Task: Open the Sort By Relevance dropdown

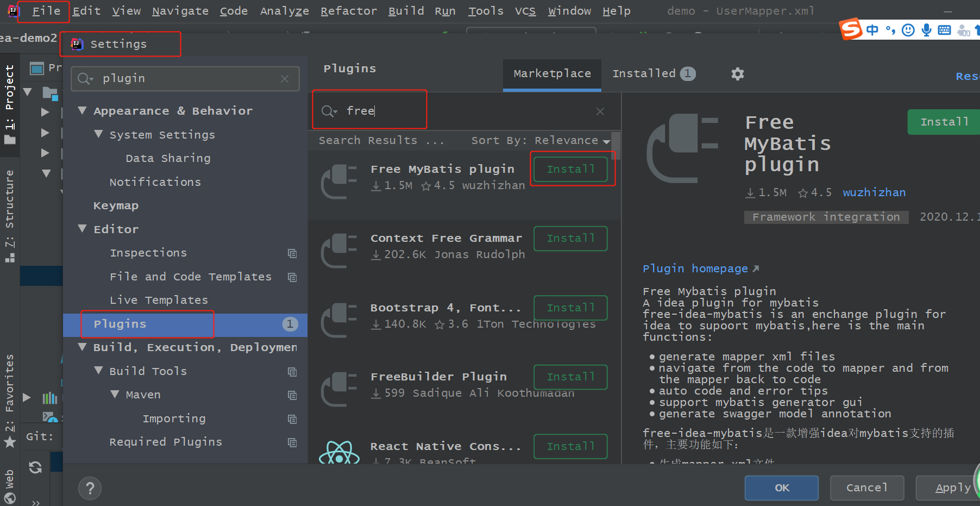Action: 541,140
